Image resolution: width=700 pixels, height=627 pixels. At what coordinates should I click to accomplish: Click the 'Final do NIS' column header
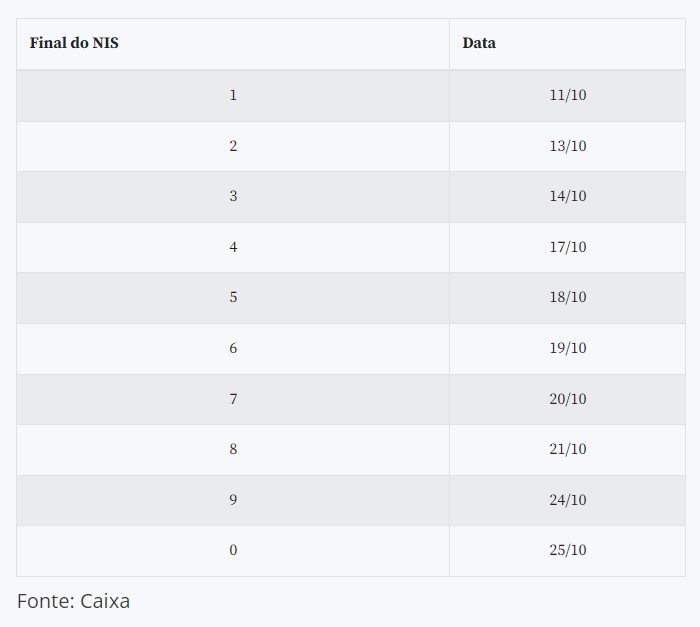75,43
